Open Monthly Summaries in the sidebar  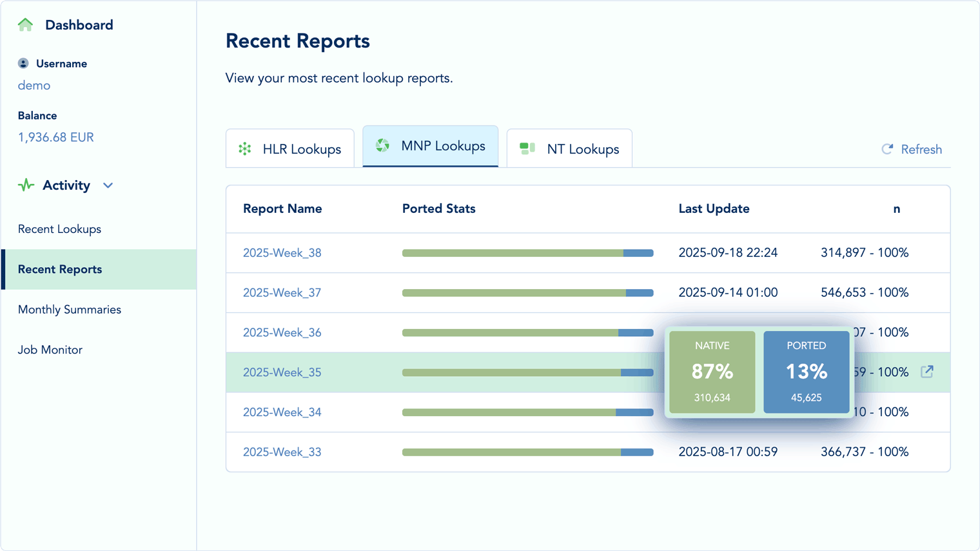(69, 309)
